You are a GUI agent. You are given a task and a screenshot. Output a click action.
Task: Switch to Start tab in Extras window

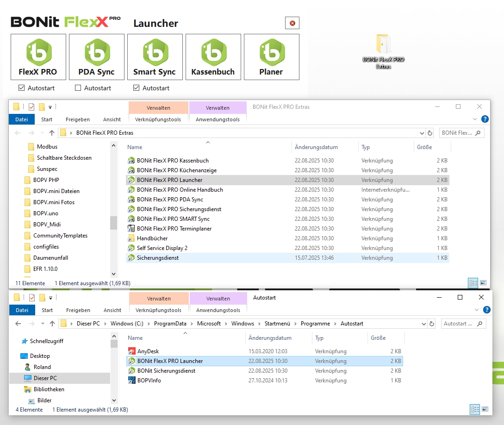pyautogui.click(x=47, y=119)
